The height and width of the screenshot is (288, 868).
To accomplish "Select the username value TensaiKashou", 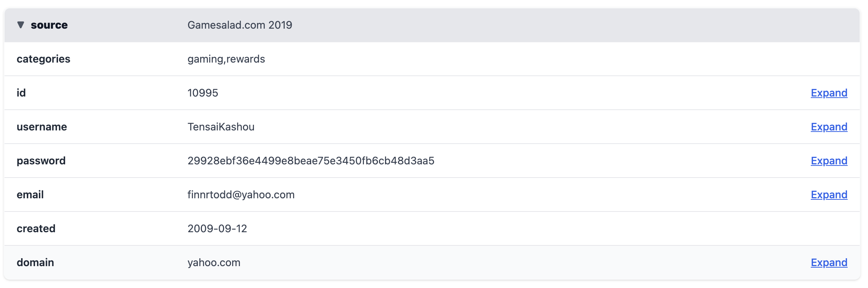I will [221, 127].
